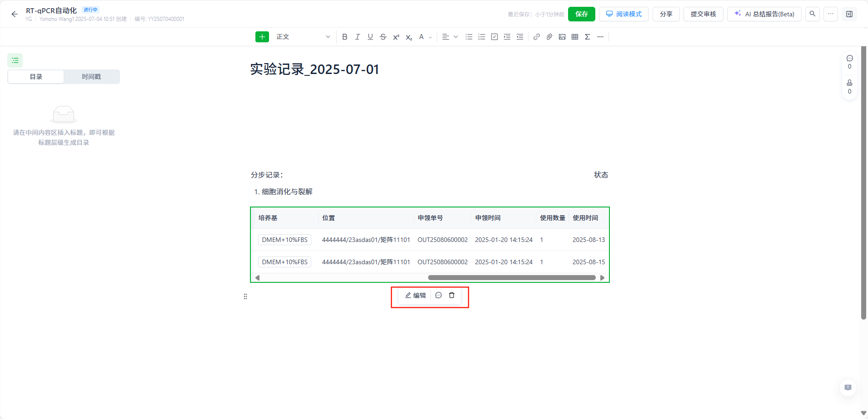Insert a hyperlink from toolbar
The height and width of the screenshot is (419, 868).
(537, 37)
